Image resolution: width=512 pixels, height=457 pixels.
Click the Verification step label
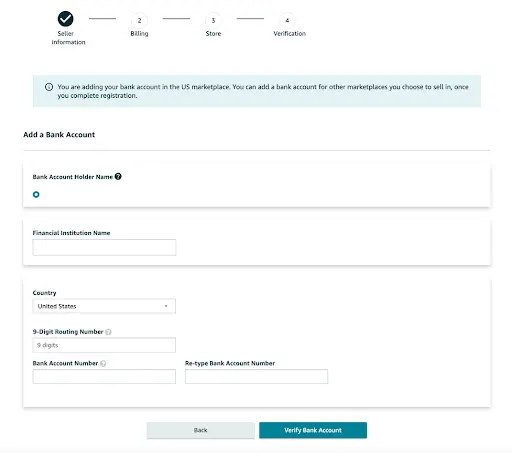pos(289,34)
